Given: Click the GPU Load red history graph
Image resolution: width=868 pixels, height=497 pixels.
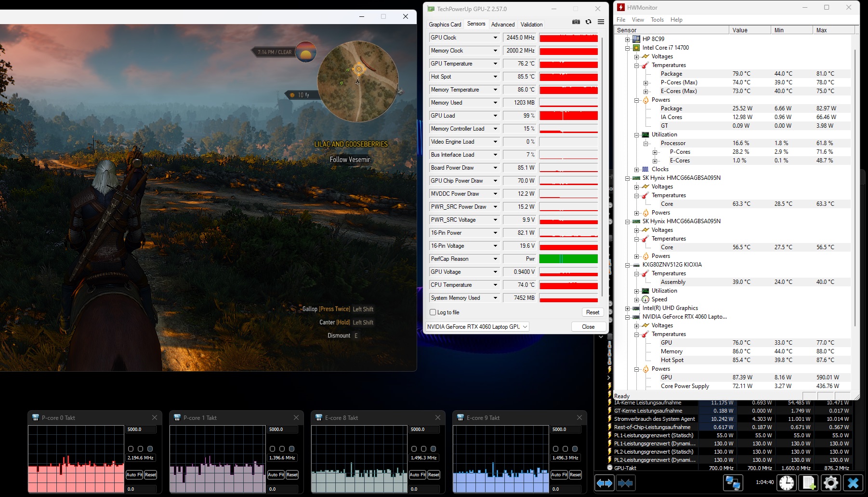Looking at the screenshot, I should point(568,116).
